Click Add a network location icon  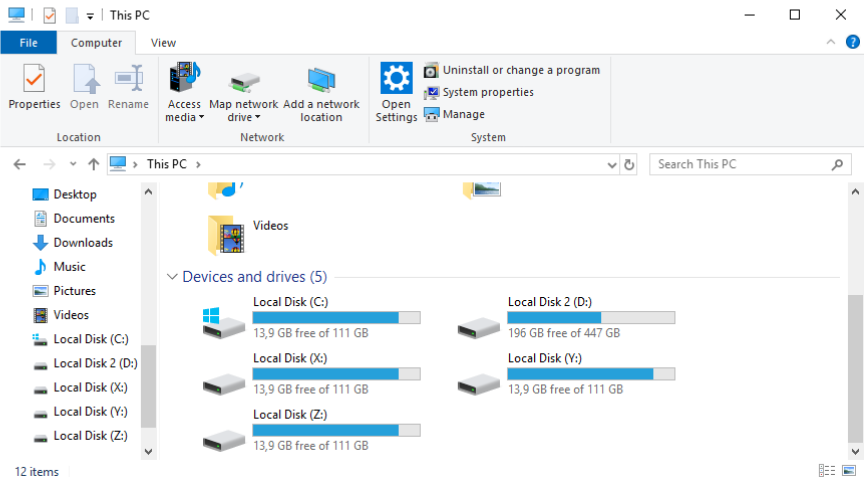321,81
